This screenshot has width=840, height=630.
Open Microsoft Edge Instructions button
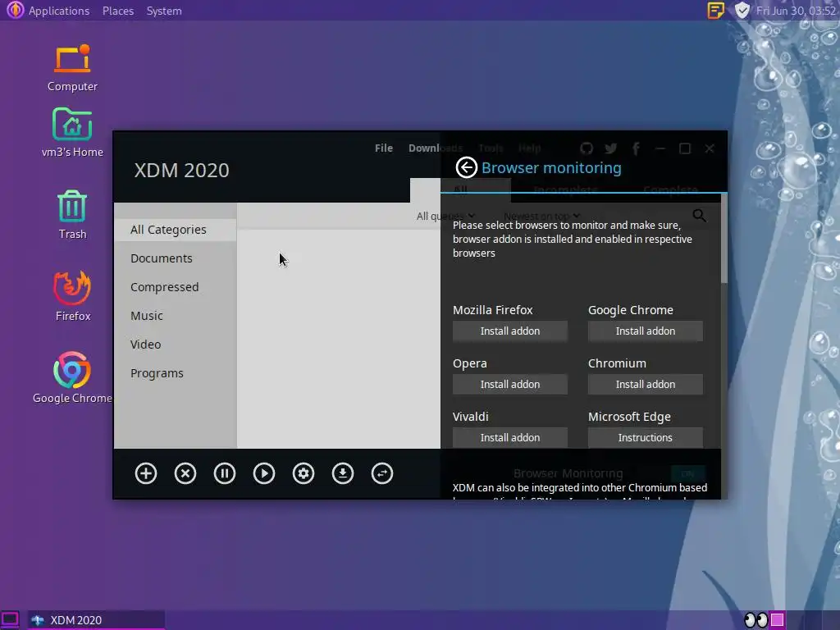pyautogui.click(x=645, y=438)
